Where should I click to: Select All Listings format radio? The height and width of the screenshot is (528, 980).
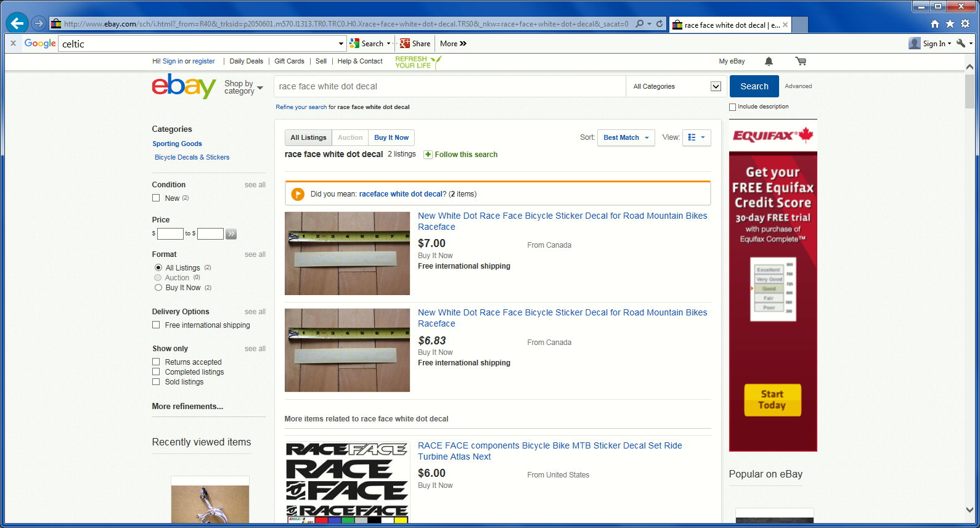(158, 267)
